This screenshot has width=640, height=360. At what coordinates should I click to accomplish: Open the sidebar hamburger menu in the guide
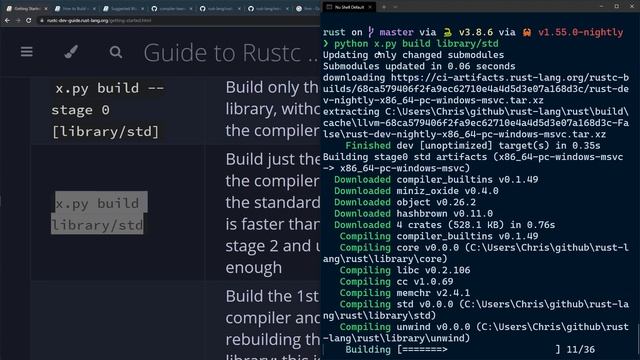27,52
